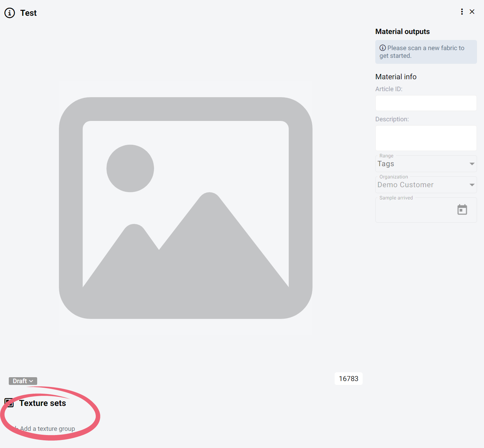Click the Organization dropdown arrow
Screen dimensions: 484x448
(x=472, y=185)
